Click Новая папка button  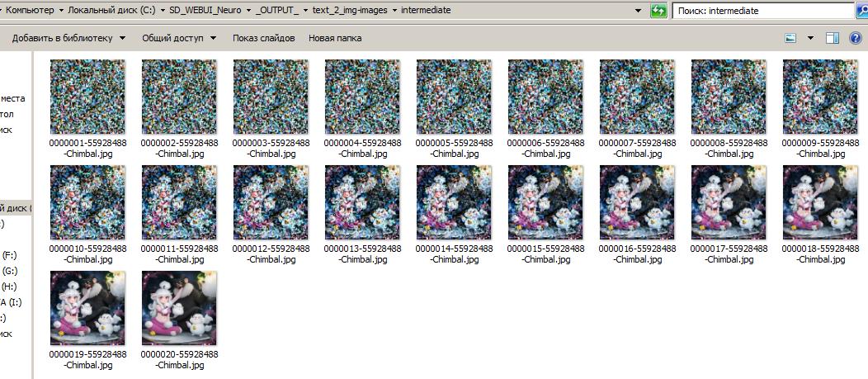coord(335,38)
